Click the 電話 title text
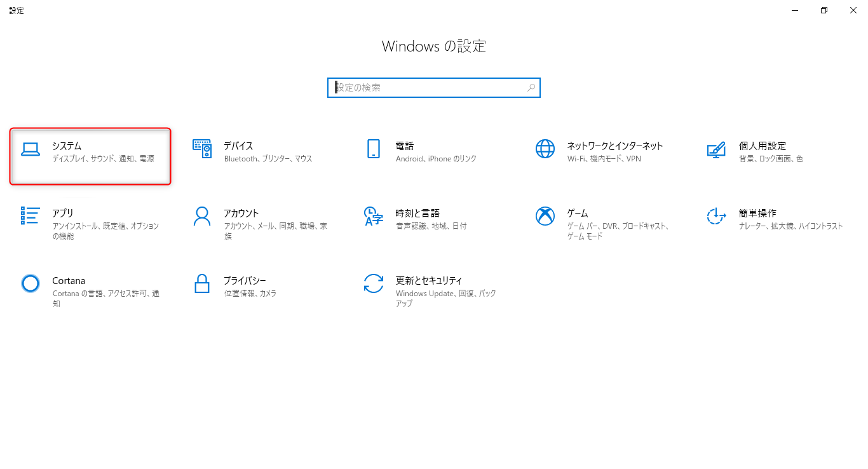The image size is (868, 469). [x=405, y=146]
